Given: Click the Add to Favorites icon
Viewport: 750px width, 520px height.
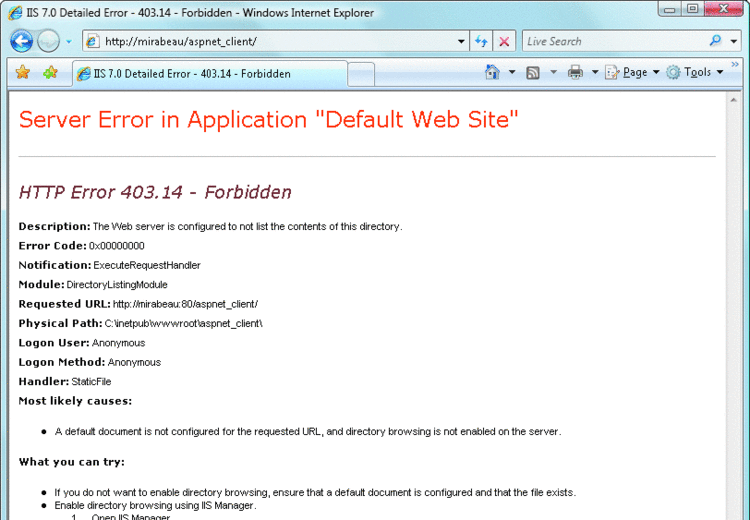Looking at the screenshot, I should 50,73.
